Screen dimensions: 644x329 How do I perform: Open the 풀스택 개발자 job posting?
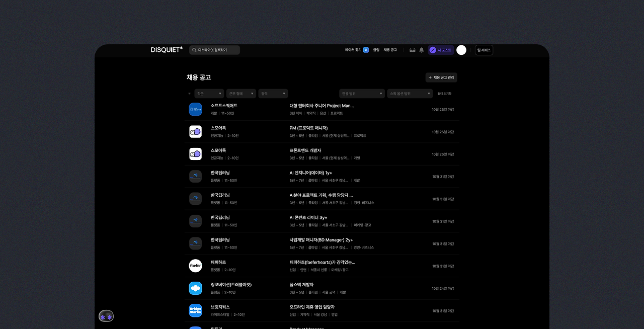coord(301,285)
